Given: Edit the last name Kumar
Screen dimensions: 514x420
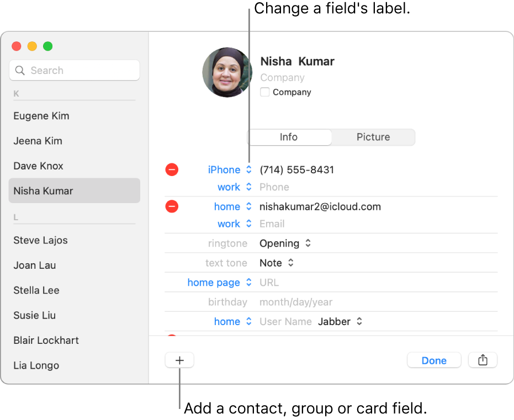Looking at the screenshot, I should pyautogui.click(x=316, y=61).
